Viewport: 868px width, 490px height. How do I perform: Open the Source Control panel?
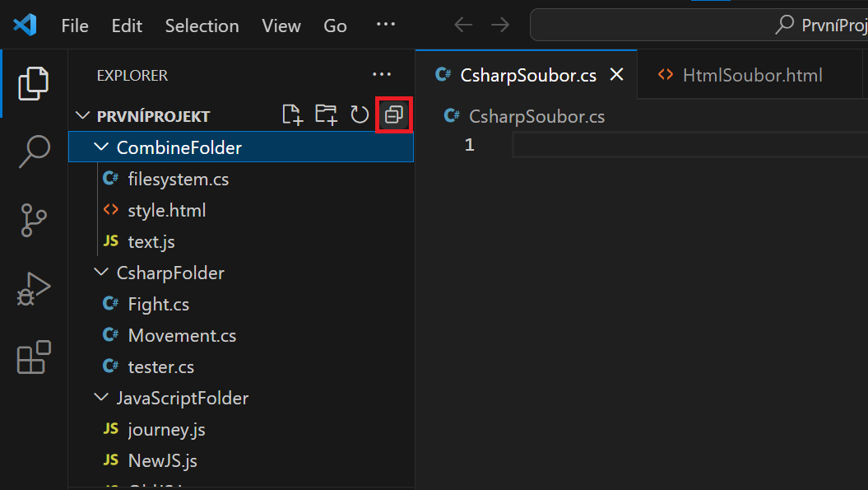(33, 220)
